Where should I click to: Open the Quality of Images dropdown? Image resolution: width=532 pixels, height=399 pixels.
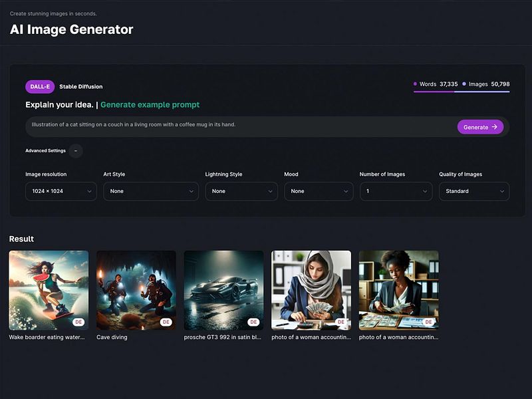click(473, 192)
